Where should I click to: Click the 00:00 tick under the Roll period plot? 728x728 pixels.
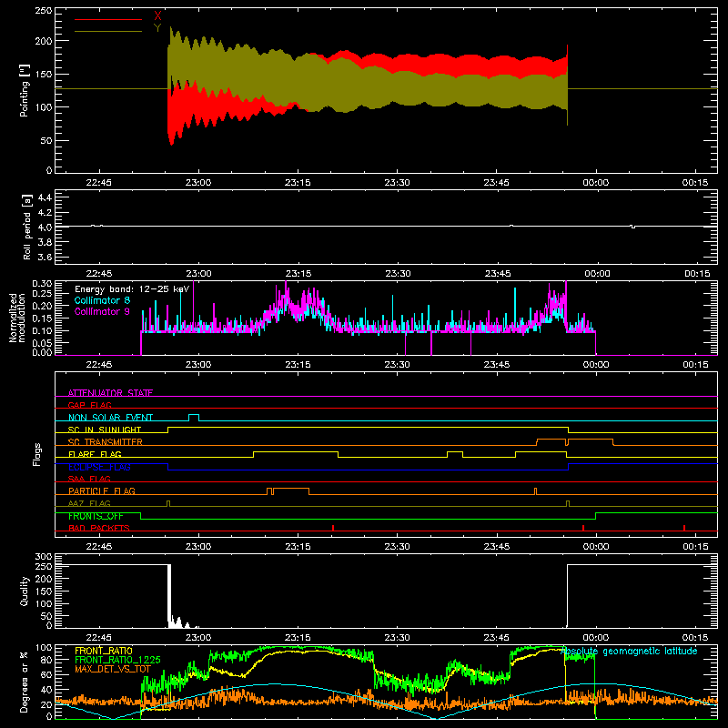coord(597,274)
